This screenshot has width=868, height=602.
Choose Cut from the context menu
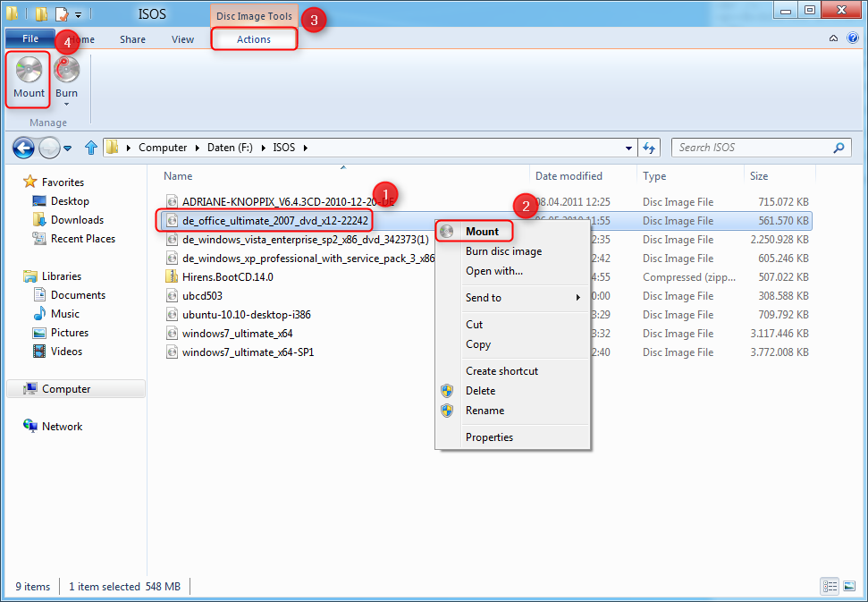pos(512,325)
